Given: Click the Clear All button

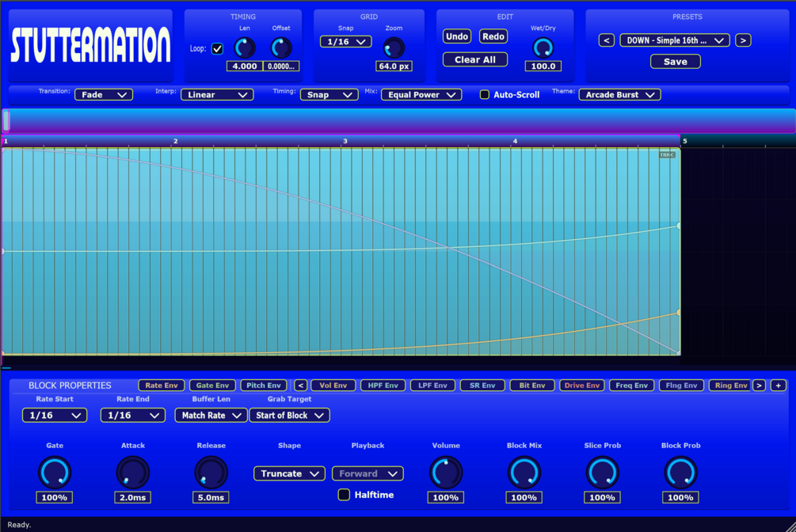Looking at the screenshot, I should [x=474, y=60].
